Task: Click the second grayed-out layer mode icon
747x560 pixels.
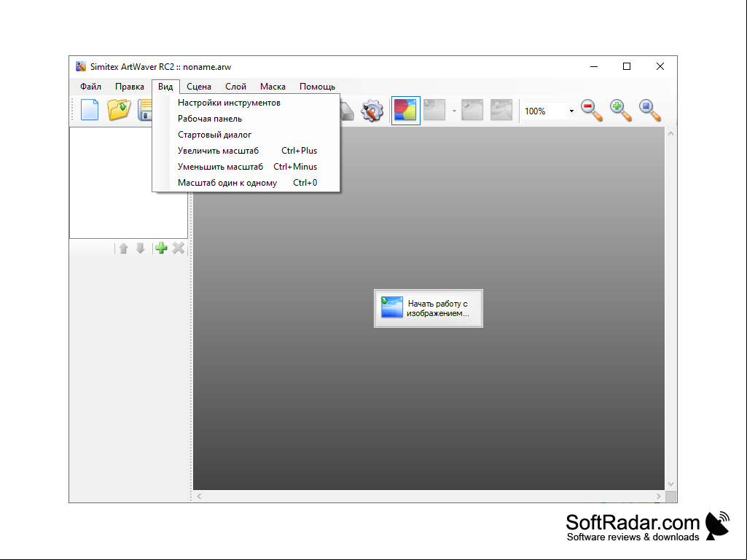Action: (x=472, y=110)
